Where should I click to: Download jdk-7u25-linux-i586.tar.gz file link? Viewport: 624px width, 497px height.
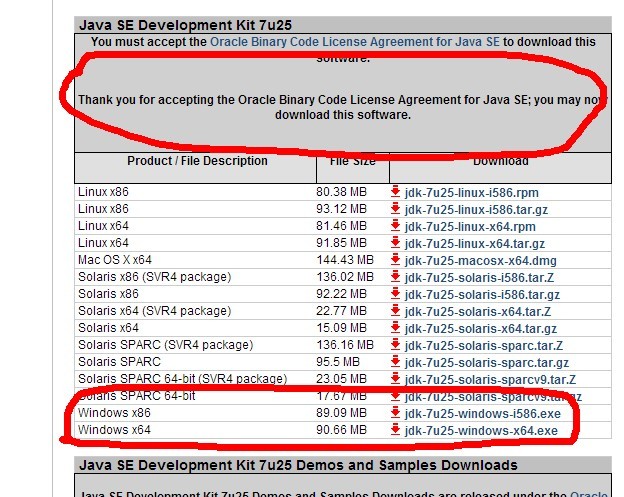point(476,210)
